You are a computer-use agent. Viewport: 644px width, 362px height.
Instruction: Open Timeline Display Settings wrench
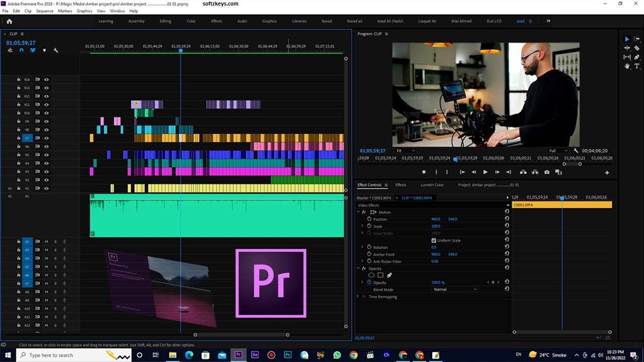(56, 50)
